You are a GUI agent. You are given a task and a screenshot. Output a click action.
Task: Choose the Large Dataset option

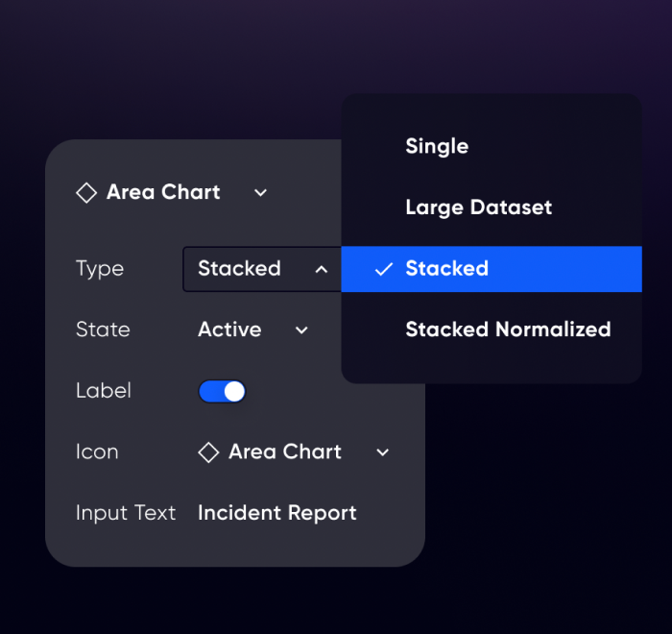(x=478, y=207)
